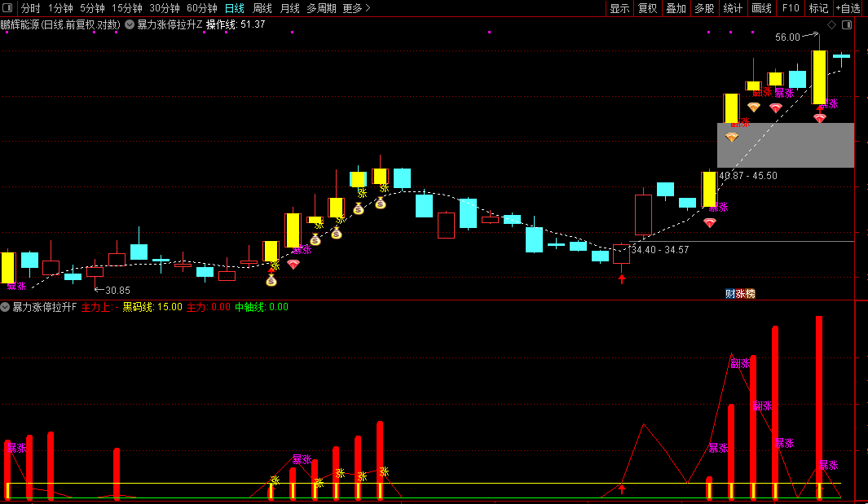The height and width of the screenshot is (504, 868).
Task: Open the 暴力涨停拉升Z indicator dropdown arrow
Action: 130,24
